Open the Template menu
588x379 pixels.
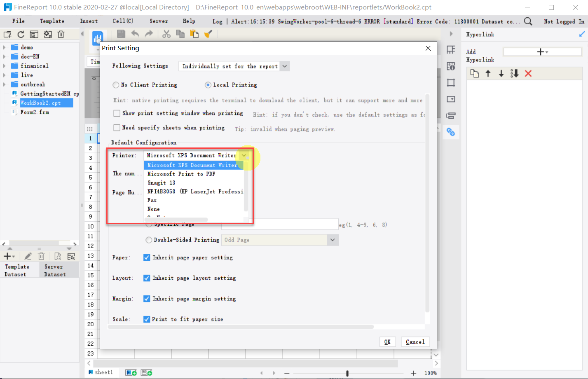[x=52, y=21]
